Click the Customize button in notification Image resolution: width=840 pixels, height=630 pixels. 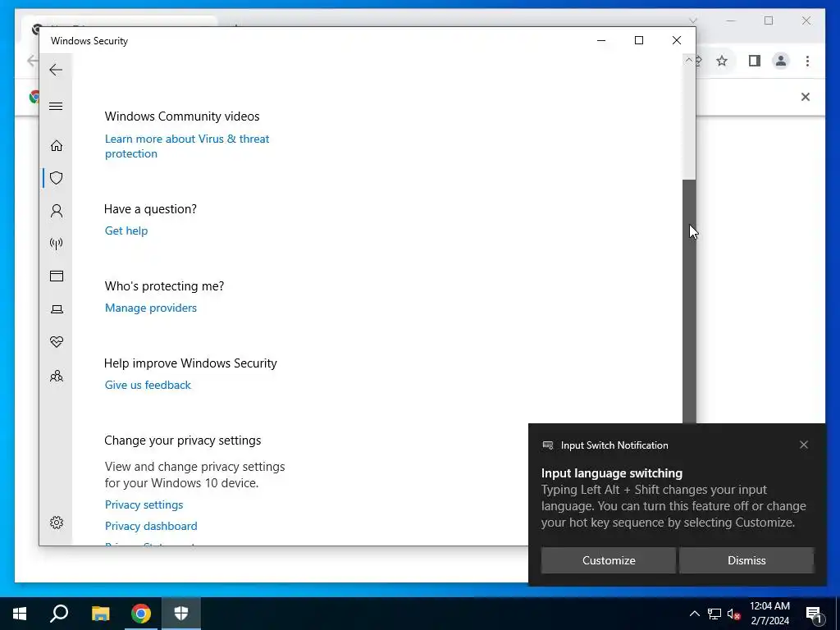point(609,560)
